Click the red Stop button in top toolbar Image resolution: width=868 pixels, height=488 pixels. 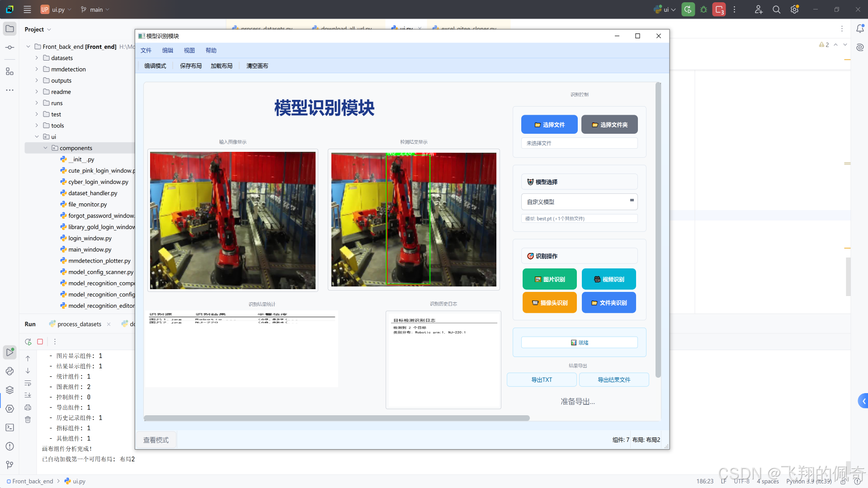coord(719,9)
